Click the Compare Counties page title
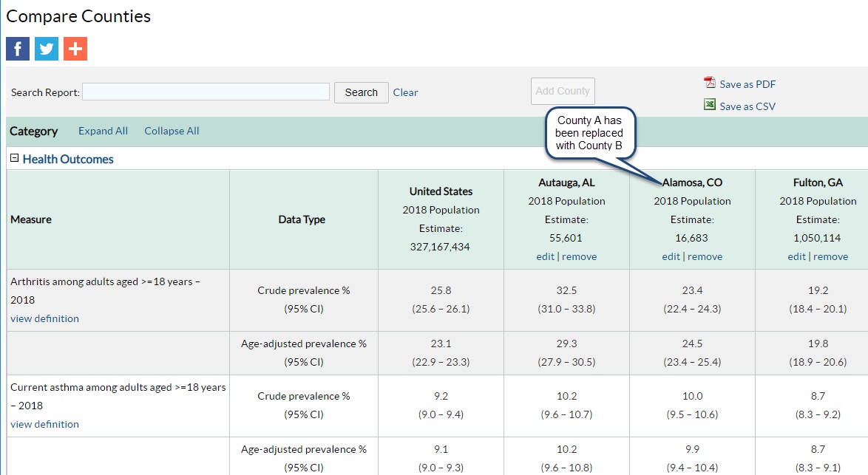 (x=78, y=16)
